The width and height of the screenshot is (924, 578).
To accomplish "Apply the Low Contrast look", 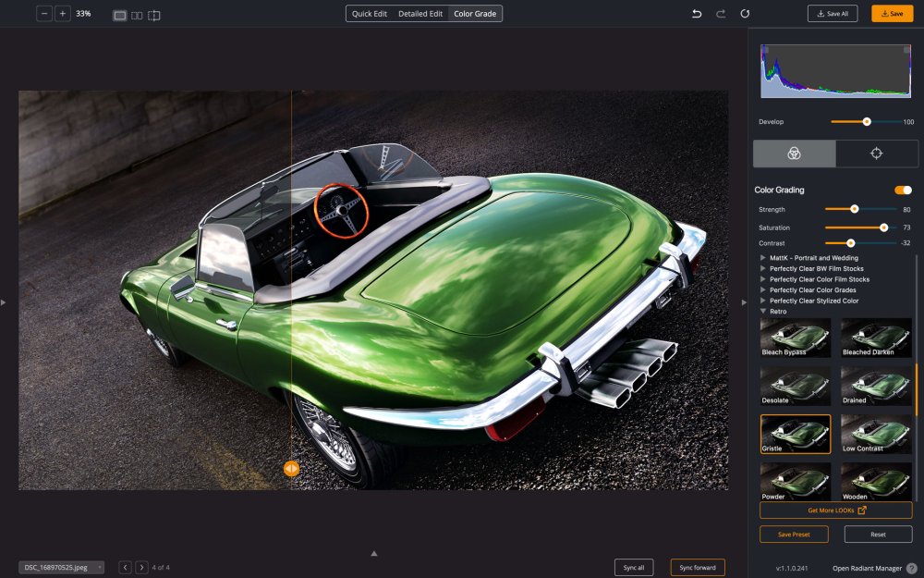I will point(876,434).
